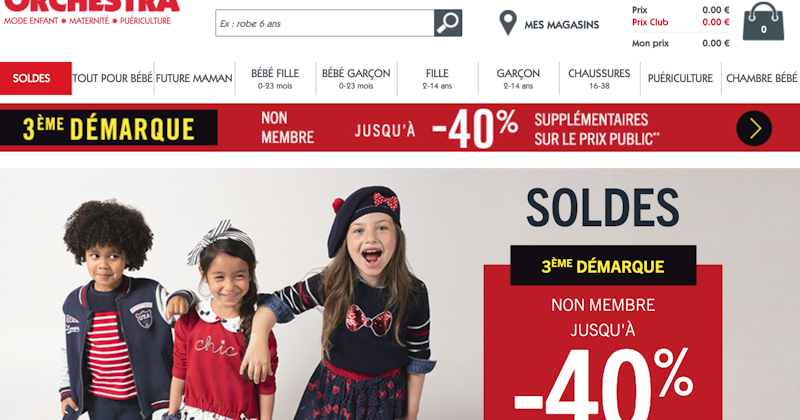Screen dimensions: 800x420
Task: Click the Prix Club label
Action: click(x=649, y=22)
